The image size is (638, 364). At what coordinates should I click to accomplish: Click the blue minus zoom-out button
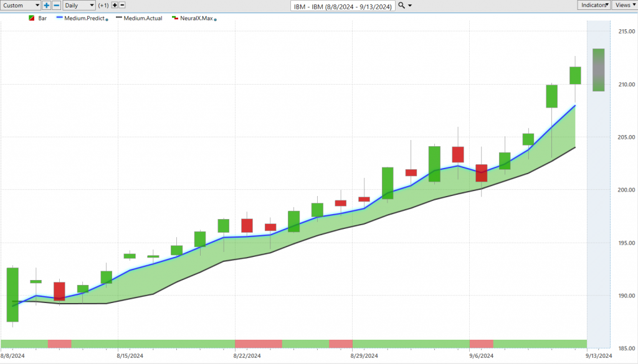(57, 5)
